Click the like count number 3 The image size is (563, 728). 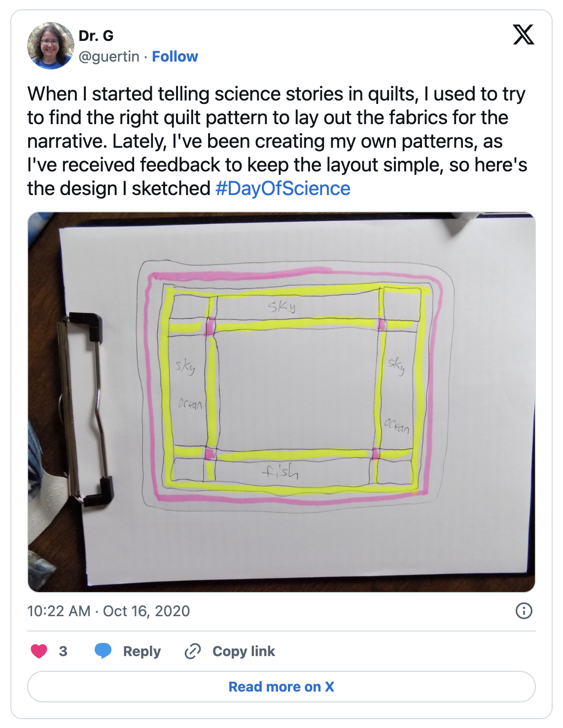[x=63, y=651]
